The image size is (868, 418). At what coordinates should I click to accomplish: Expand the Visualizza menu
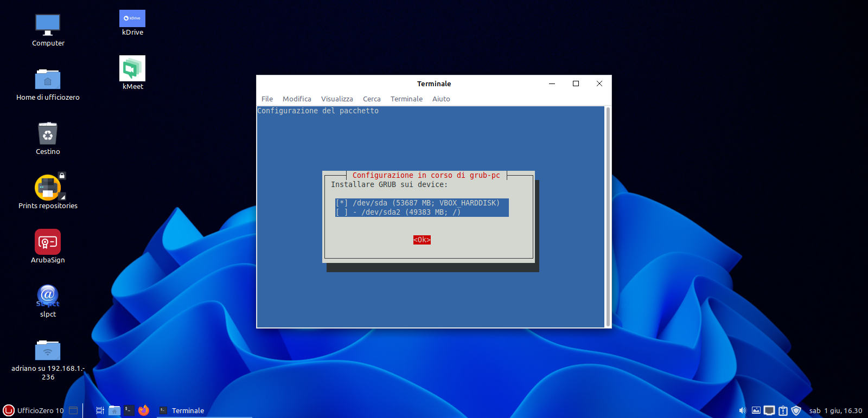click(337, 99)
